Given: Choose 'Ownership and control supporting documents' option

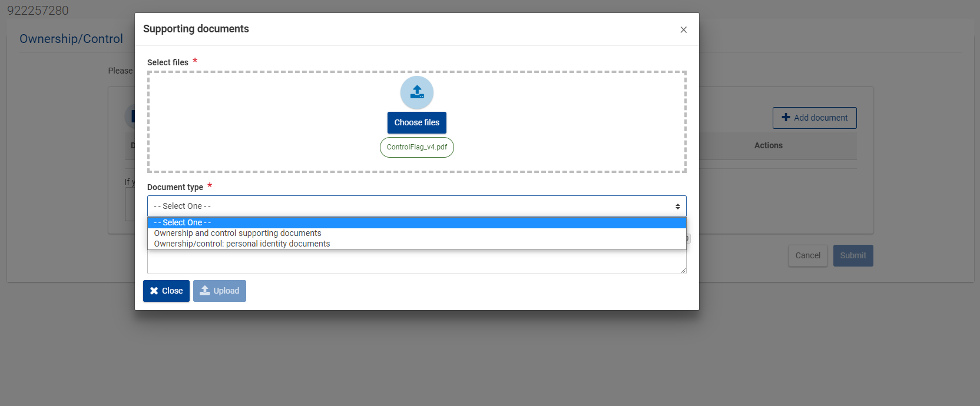Looking at the screenshot, I should pyautogui.click(x=417, y=233).
